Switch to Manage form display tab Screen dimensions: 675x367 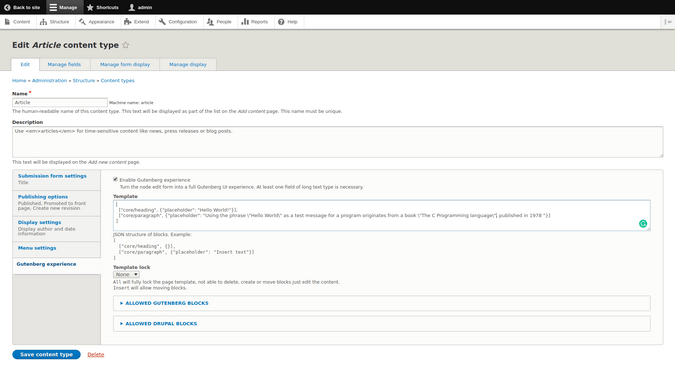[125, 65]
